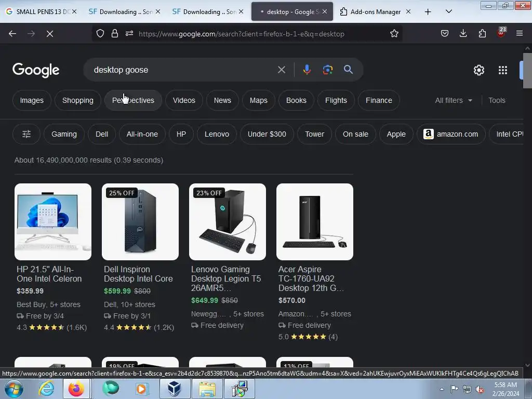Start a search by voice
Image resolution: width=532 pixels, height=399 pixels.
(x=307, y=70)
